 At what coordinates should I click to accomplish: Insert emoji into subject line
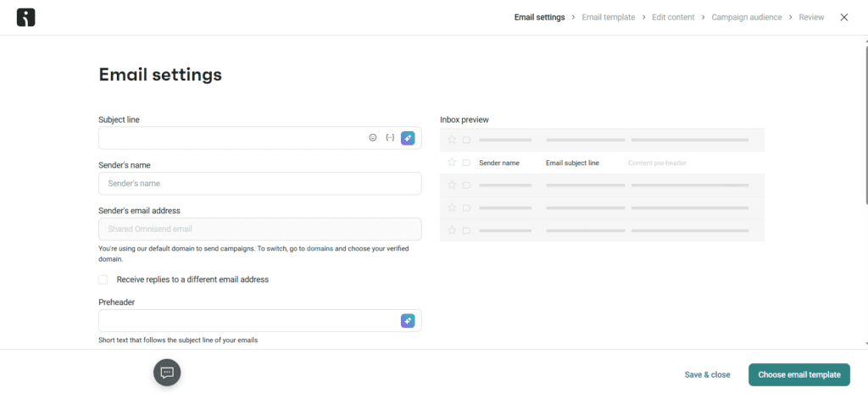pyautogui.click(x=373, y=138)
